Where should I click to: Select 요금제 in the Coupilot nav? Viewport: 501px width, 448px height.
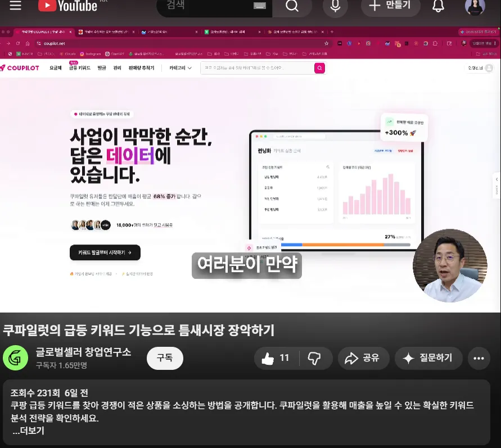[55, 68]
